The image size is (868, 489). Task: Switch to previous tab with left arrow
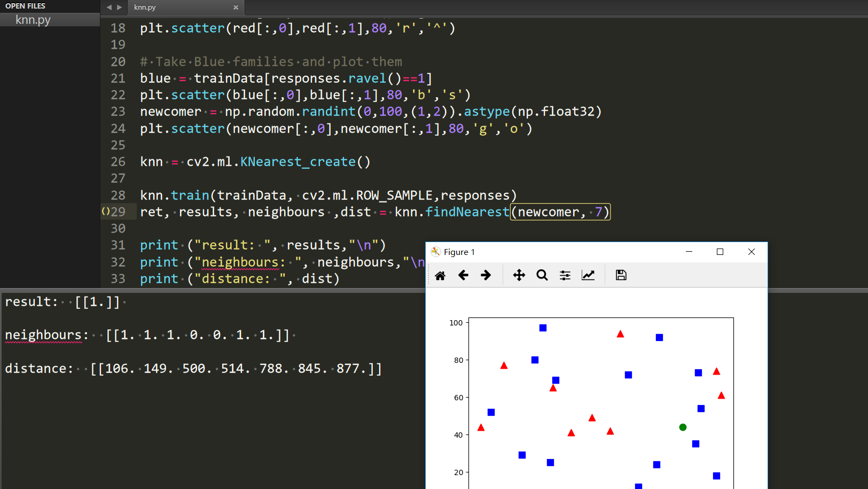pos(109,7)
